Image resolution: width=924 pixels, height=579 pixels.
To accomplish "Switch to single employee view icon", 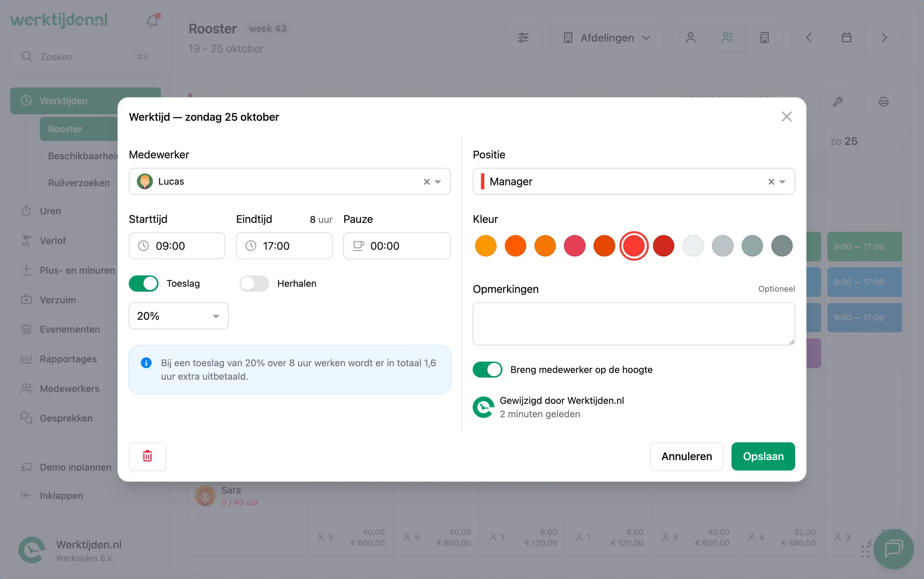I will (x=690, y=38).
